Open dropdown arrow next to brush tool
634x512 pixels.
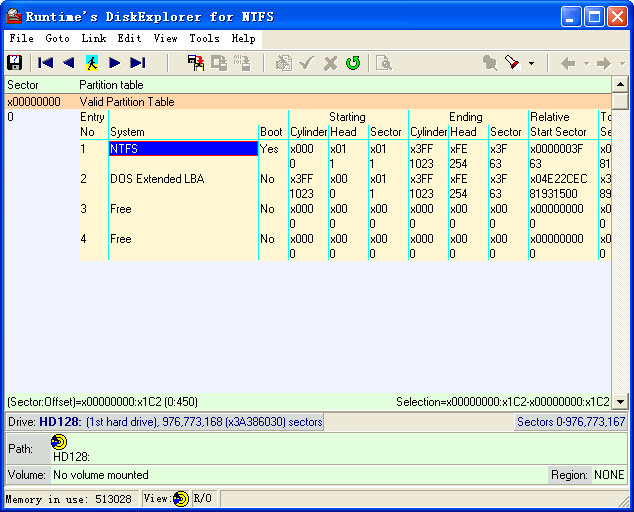point(531,64)
